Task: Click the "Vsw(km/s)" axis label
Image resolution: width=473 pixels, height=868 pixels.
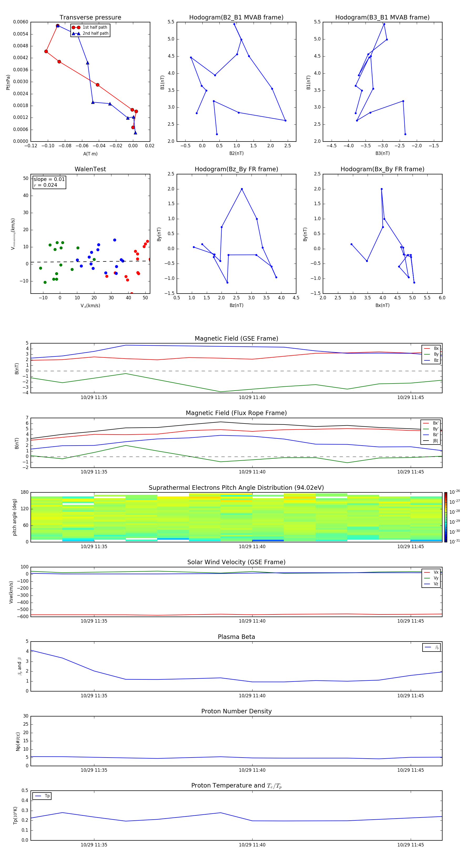Action: click(x=11, y=592)
